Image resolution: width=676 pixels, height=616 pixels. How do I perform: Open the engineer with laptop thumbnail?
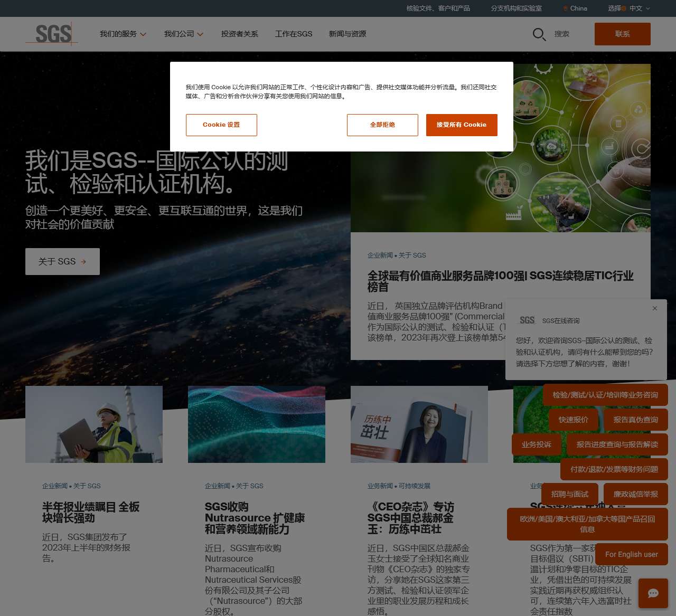pyautogui.click(x=94, y=424)
